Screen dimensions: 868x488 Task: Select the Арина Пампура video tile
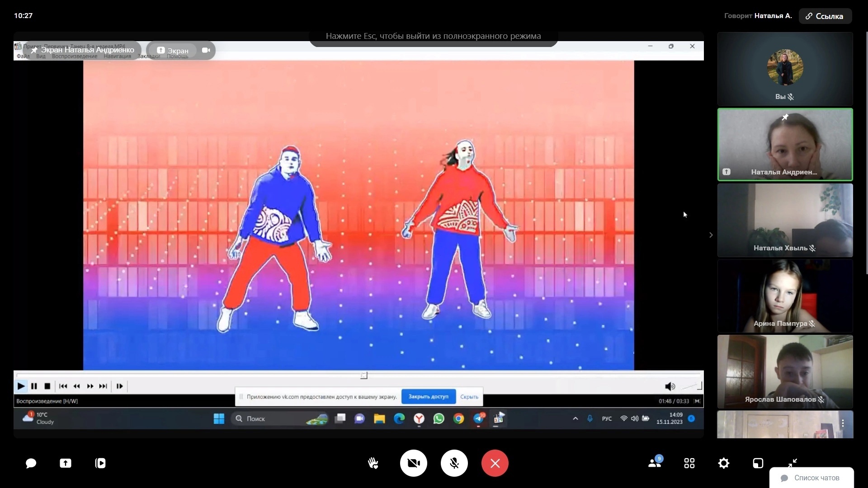click(x=785, y=296)
